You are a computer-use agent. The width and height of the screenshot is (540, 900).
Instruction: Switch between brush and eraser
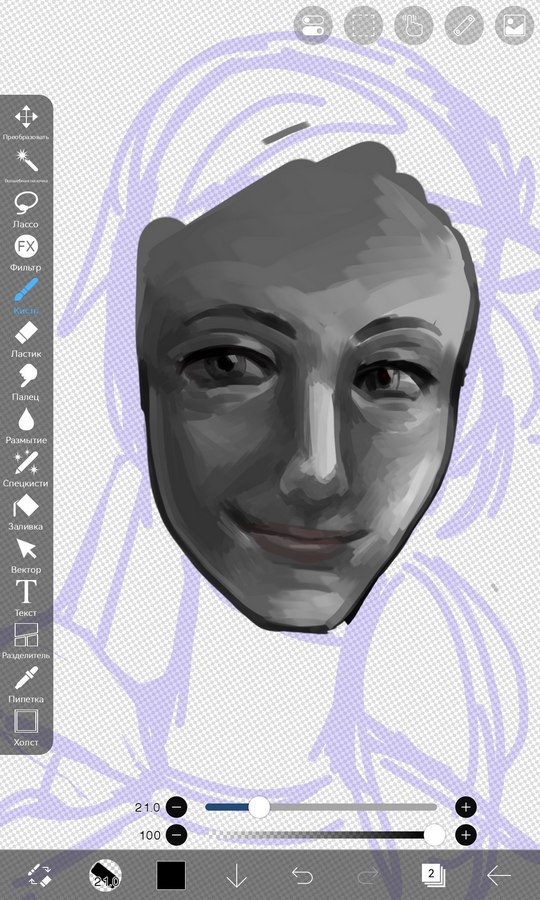(x=40, y=875)
